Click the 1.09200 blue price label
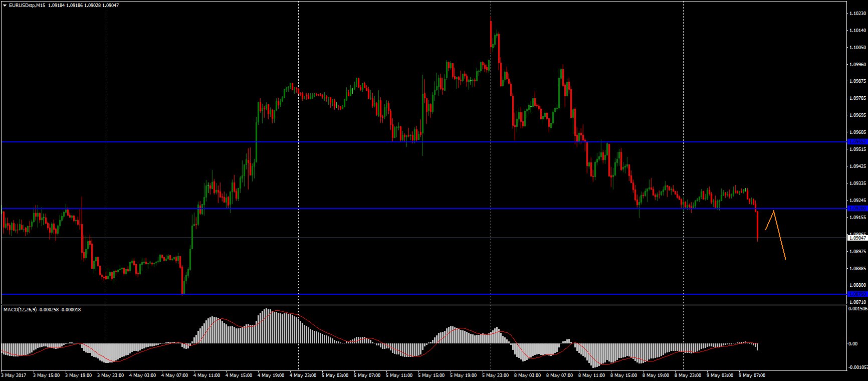Viewport: 868px width, 381px height. (856, 208)
